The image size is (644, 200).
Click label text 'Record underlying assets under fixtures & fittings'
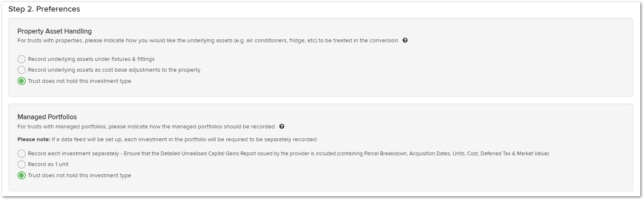click(91, 59)
